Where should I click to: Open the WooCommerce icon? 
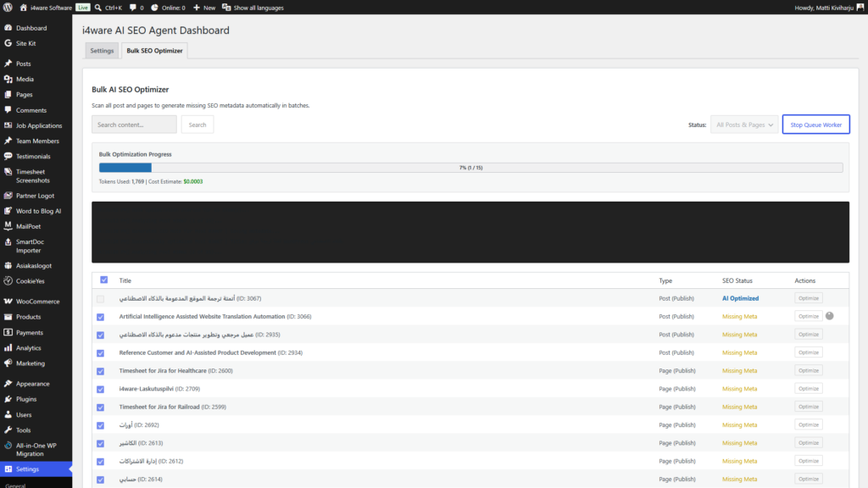click(8, 302)
